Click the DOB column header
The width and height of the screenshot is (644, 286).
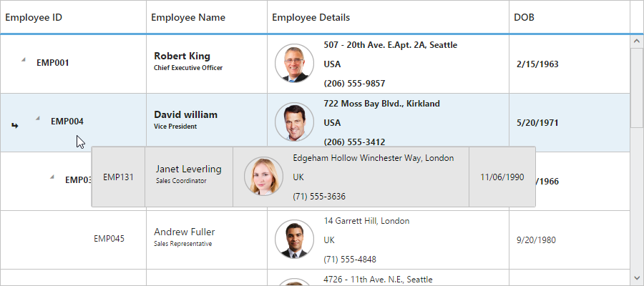tap(525, 17)
